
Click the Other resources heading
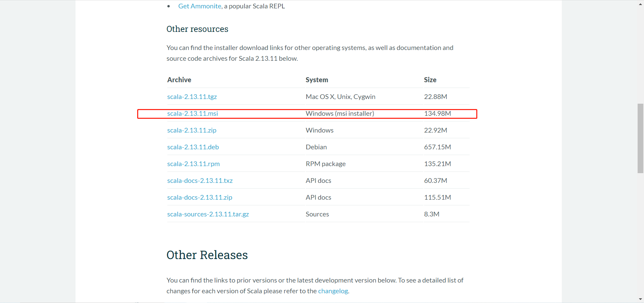197,29
